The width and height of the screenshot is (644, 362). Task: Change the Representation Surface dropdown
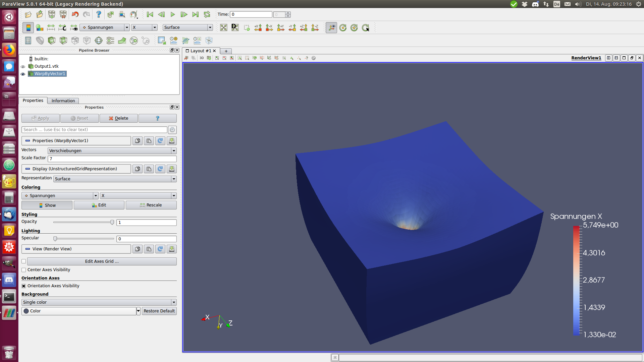[x=115, y=179]
